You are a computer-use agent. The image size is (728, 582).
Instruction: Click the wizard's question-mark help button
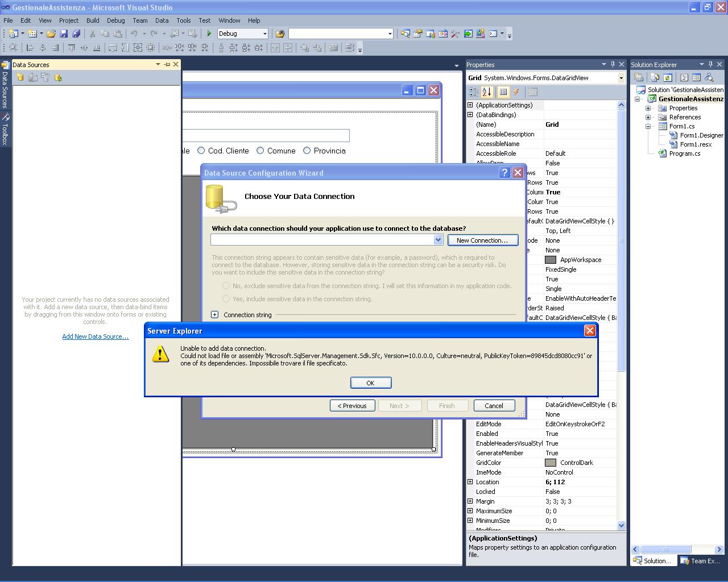(504, 173)
